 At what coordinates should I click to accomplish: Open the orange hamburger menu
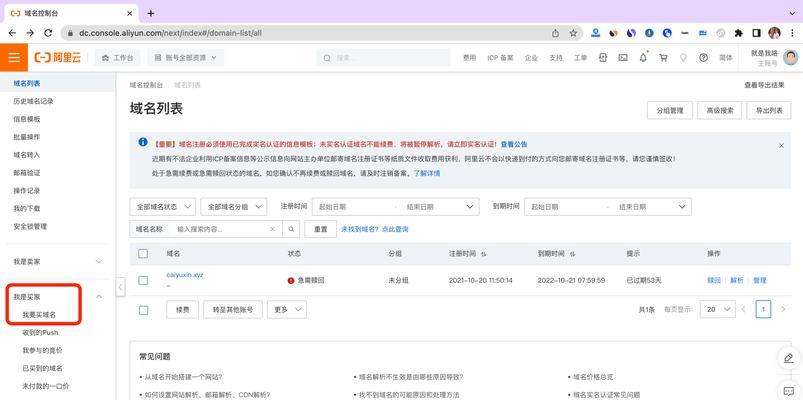14,57
